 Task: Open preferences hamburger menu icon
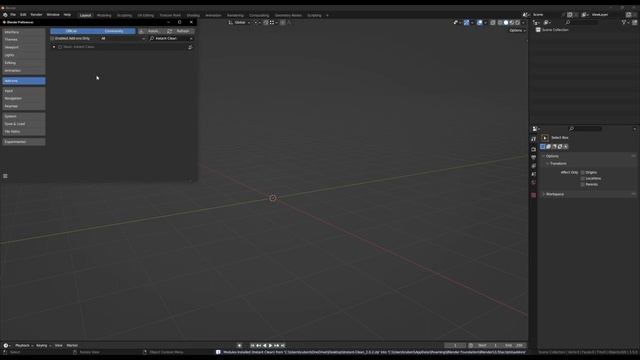(x=5, y=176)
